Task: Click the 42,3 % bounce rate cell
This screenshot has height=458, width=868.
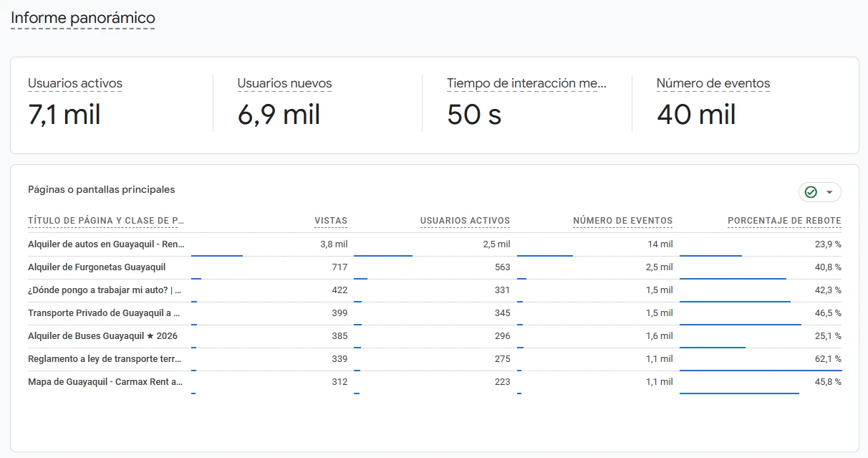Action: tap(828, 290)
